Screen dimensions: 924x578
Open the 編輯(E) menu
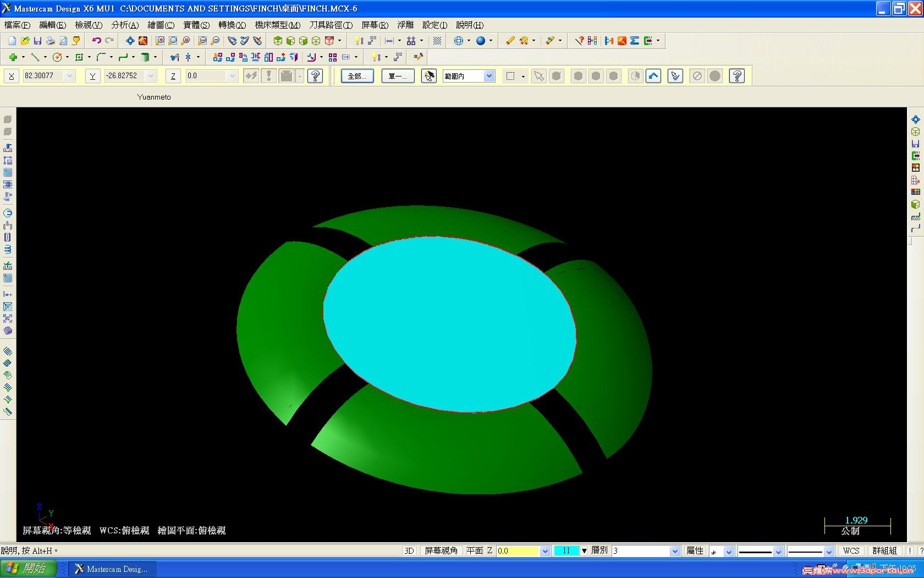(x=52, y=25)
